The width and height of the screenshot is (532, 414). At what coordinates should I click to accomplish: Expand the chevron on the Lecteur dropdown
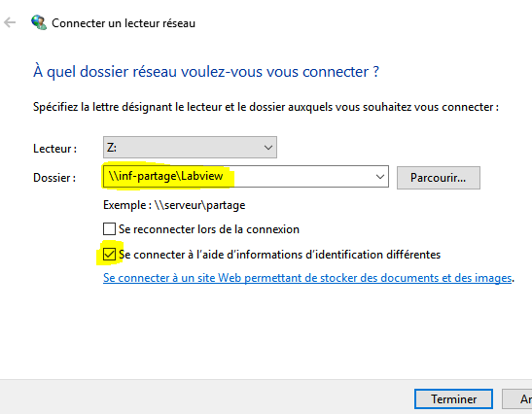pyautogui.click(x=268, y=148)
